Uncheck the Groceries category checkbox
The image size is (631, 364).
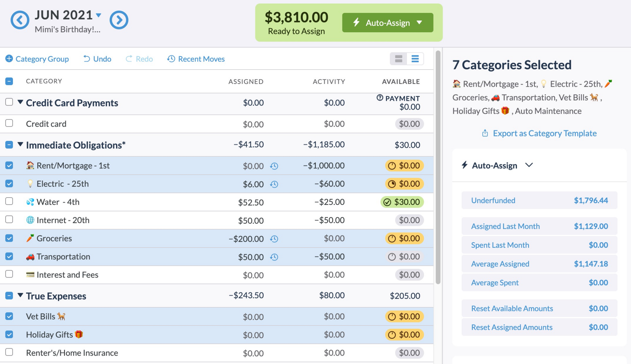(x=9, y=238)
